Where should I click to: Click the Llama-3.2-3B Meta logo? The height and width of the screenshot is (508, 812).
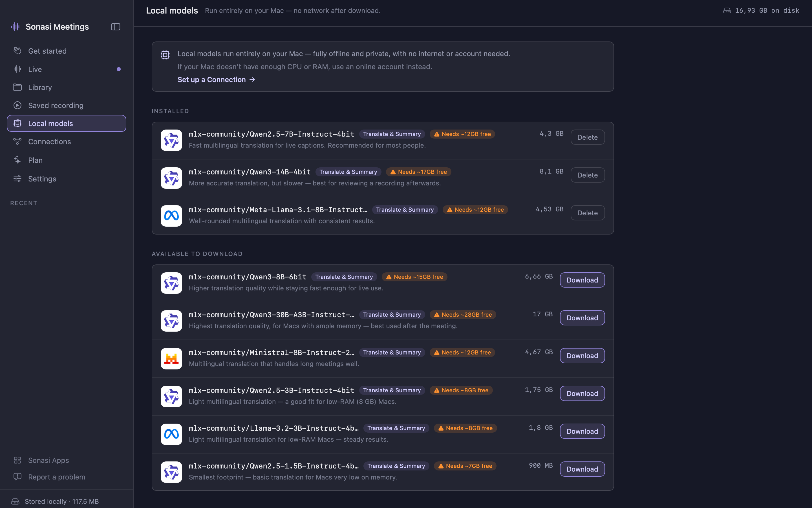171,434
